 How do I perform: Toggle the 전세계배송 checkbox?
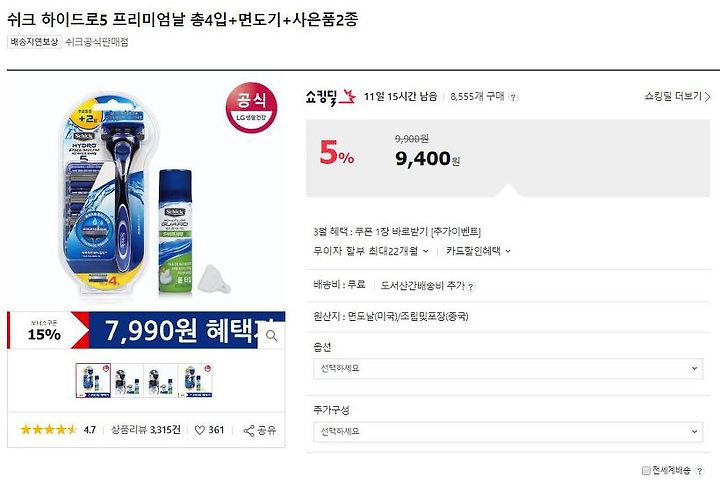point(646,471)
